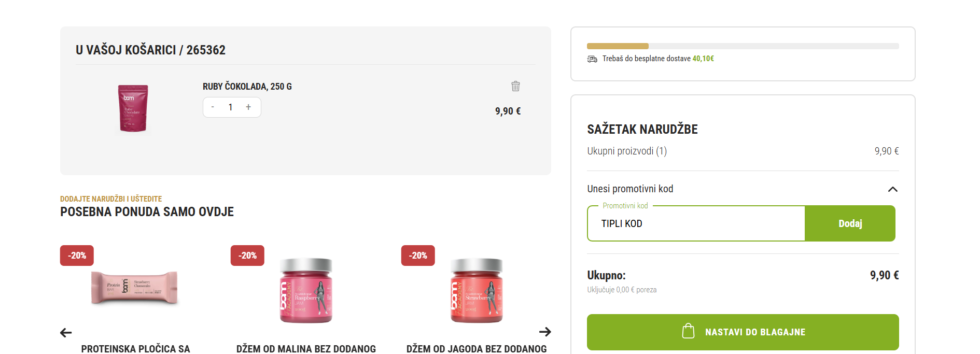Viewport: 980px width, 354px height.
Task: Open the Ruby čokolada product thumbnail
Action: tap(133, 108)
